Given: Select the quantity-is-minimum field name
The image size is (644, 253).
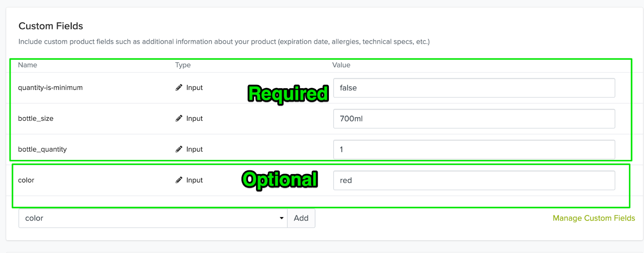Looking at the screenshot, I should 50,87.
